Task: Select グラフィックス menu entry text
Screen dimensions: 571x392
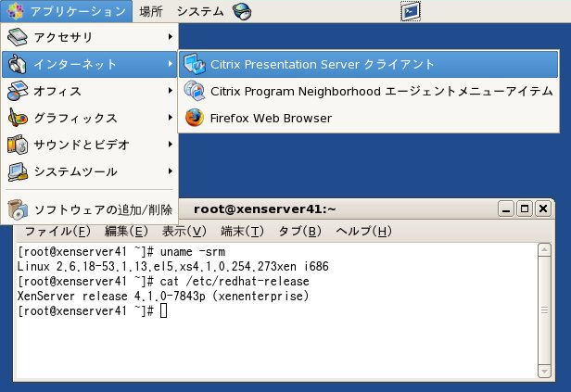Action: pos(75,118)
